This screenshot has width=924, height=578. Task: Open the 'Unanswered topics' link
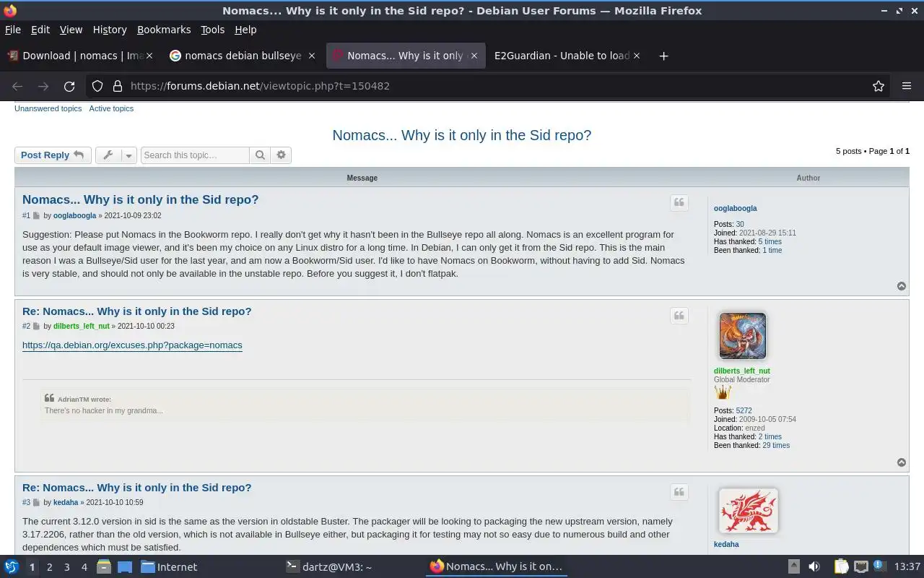(48, 108)
